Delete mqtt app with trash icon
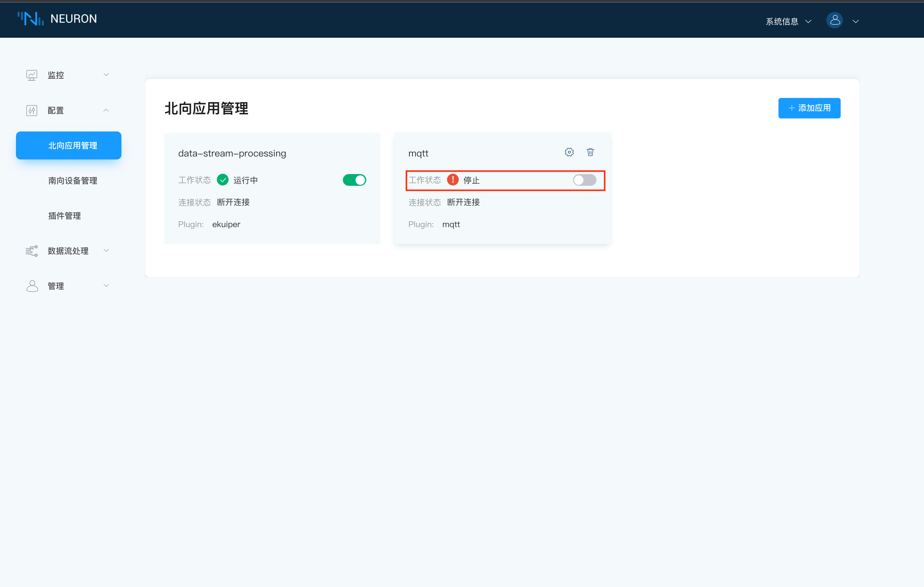The image size is (924, 587). [590, 152]
